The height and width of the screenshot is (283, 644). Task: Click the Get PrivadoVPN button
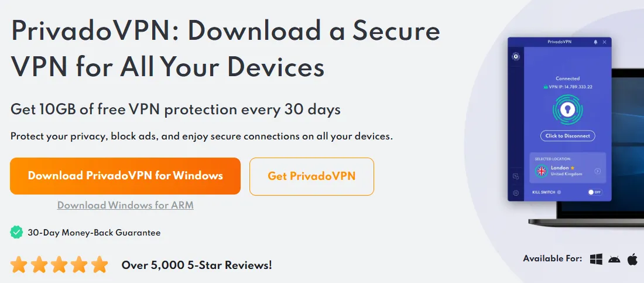311,176
